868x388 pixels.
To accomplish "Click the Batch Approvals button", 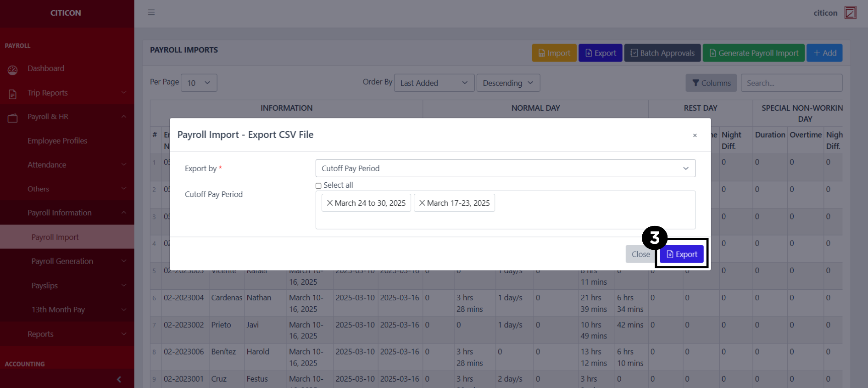I will 662,53.
